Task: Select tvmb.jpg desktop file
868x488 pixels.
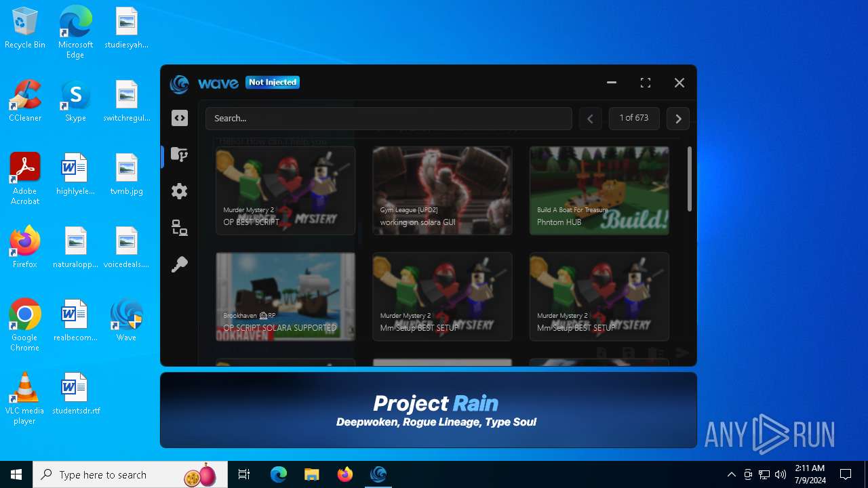Action: (x=126, y=174)
